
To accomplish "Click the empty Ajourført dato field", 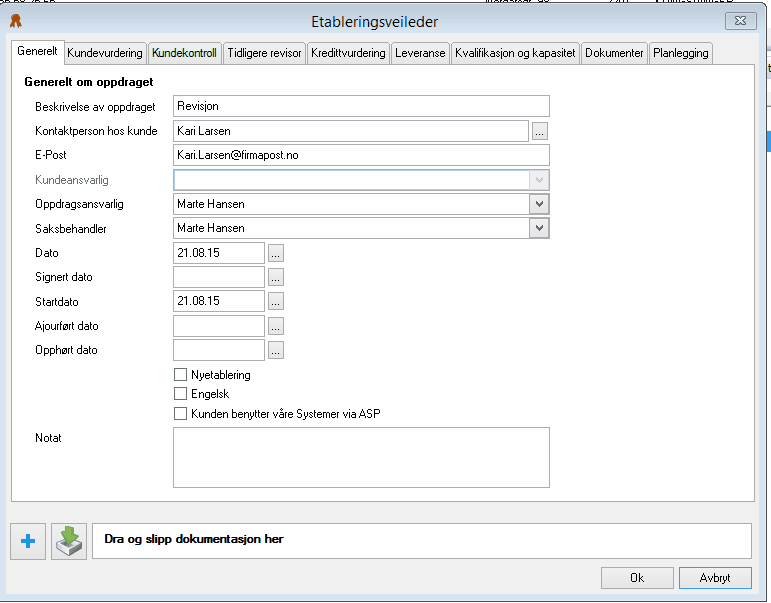I will click(x=219, y=326).
